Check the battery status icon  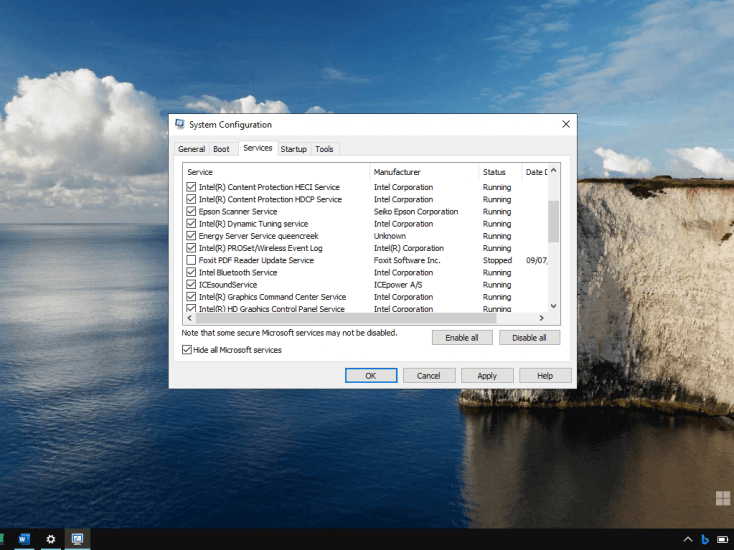click(722, 540)
